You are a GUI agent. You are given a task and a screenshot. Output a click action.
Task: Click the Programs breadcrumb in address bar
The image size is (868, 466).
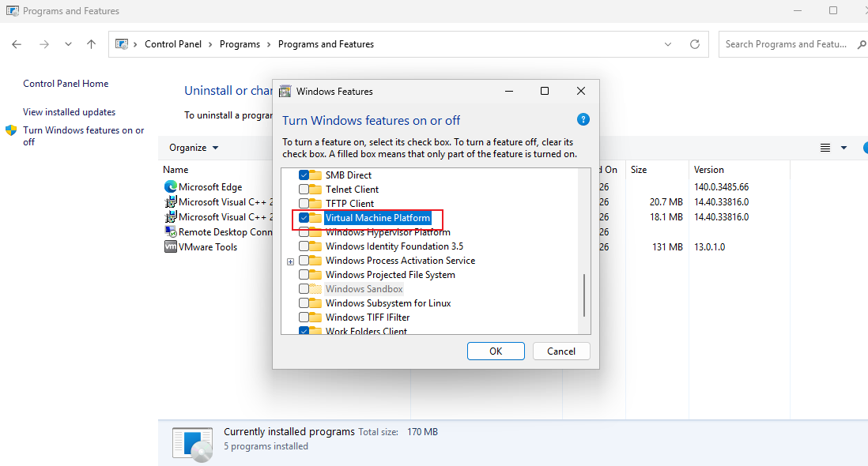[240, 44]
